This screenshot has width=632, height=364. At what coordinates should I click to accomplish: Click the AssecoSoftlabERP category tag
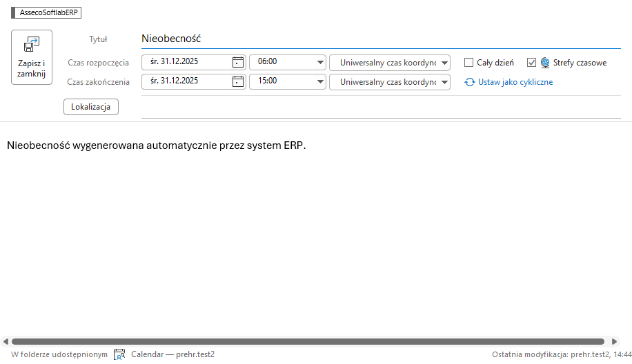tap(46, 12)
